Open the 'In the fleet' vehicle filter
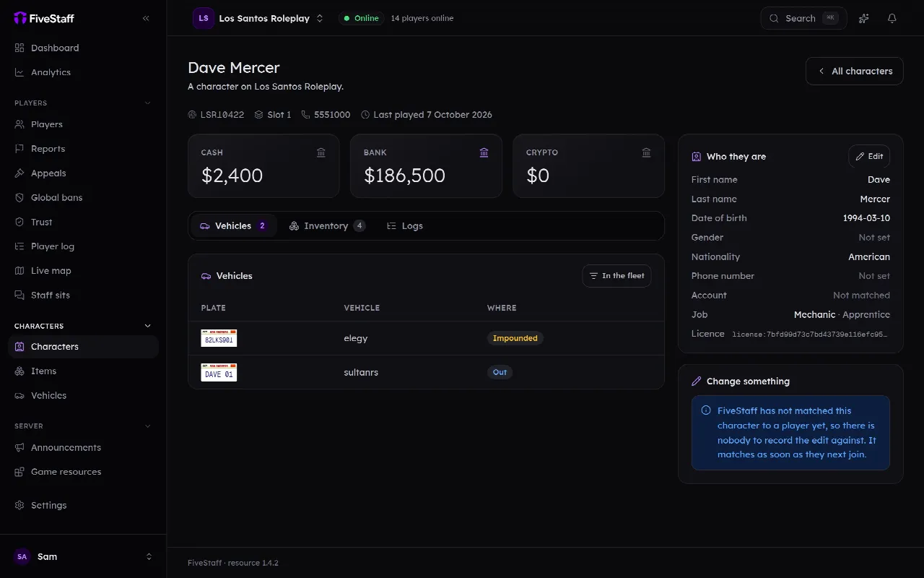 [616, 276]
